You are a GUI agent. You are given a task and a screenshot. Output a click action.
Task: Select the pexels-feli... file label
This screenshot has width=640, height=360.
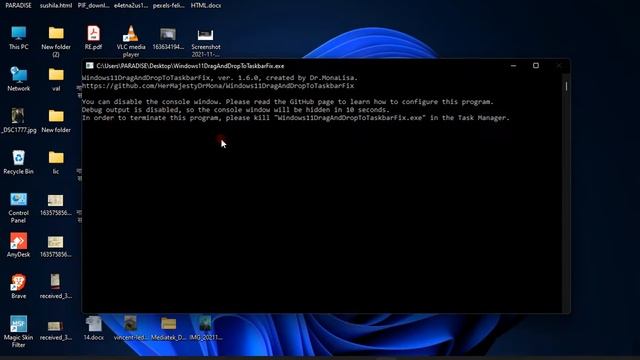click(169, 5)
